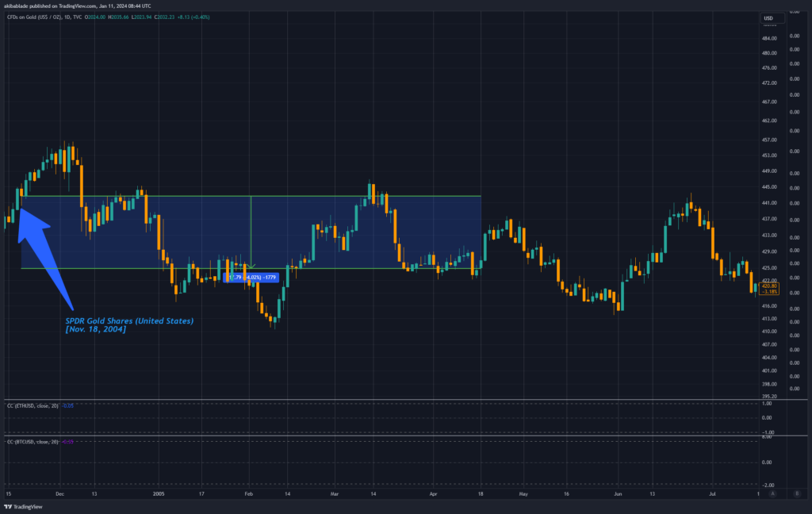
Task: Open the USD currency selector
Action: pyautogui.click(x=768, y=17)
